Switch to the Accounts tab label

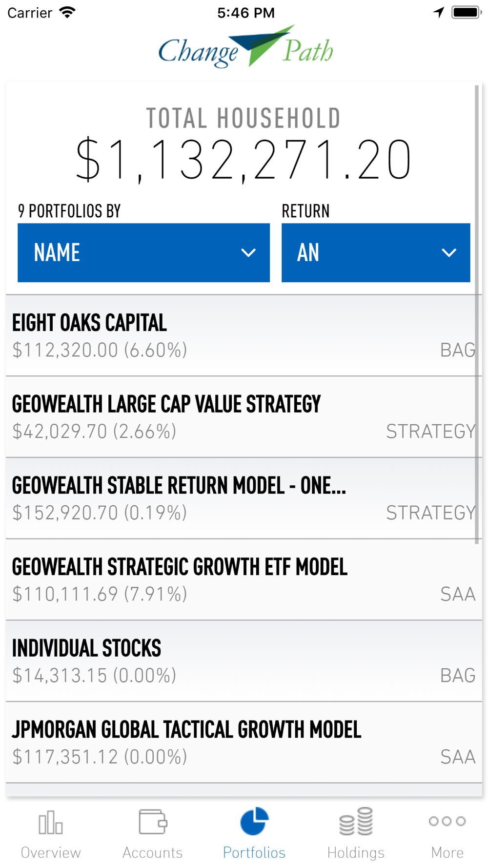153,852
